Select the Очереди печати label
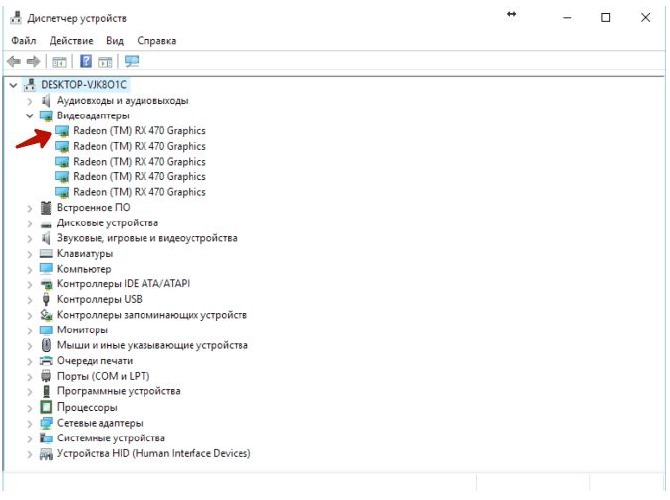 point(95,361)
